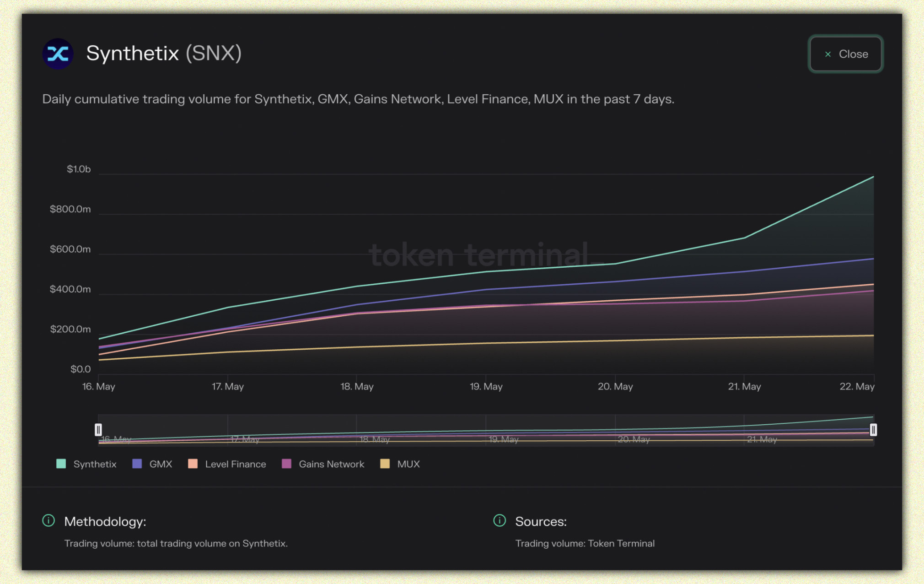Viewport: 924px width, 584px height.
Task: Toggle the MUX series in legend
Action: (x=400, y=464)
